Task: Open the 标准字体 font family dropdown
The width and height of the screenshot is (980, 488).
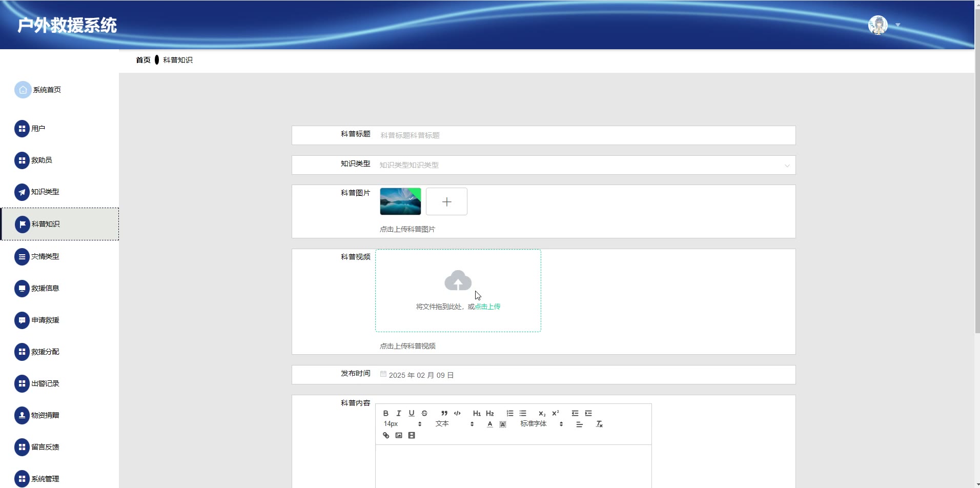Action: tap(542, 424)
